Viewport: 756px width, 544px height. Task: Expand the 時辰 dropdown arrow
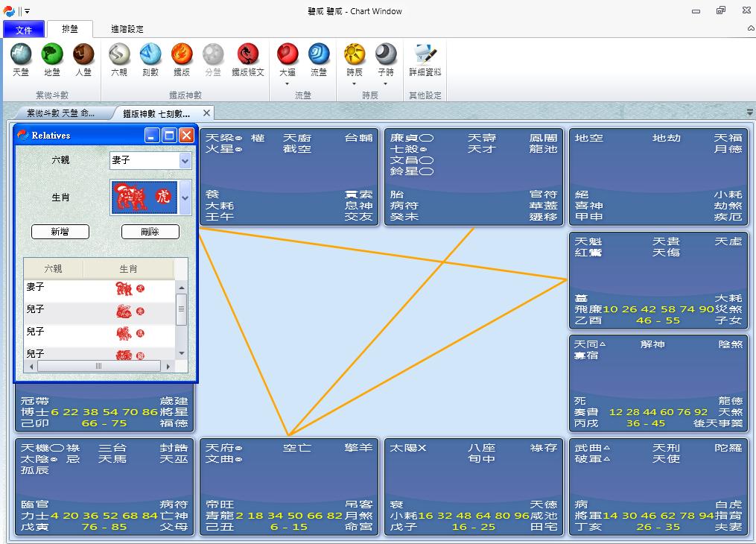click(x=355, y=83)
